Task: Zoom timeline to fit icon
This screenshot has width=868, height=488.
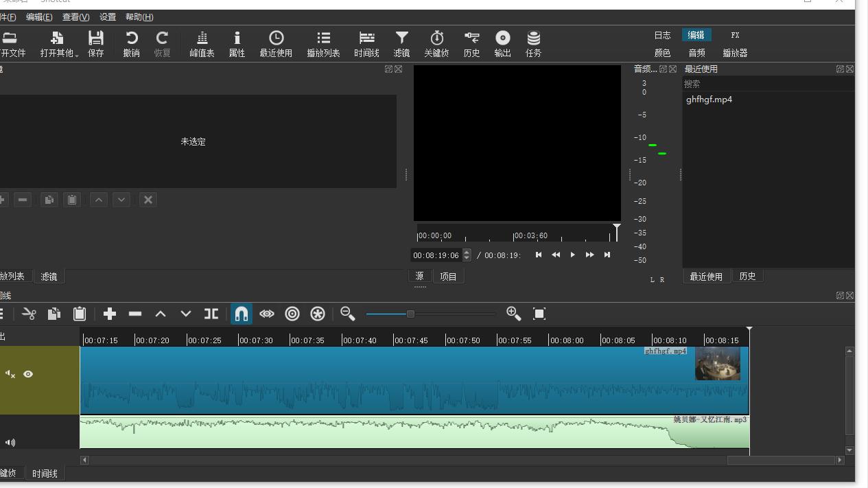Action: (539, 314)
